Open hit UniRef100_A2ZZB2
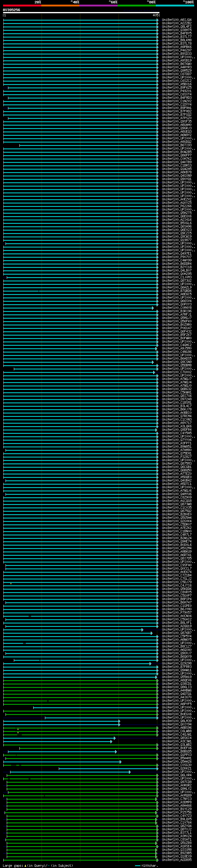This screenshot has width=197, height=868. (177, 23)
